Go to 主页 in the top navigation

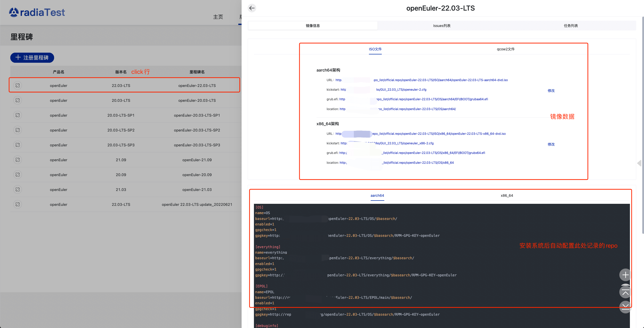tap(218, 17)
